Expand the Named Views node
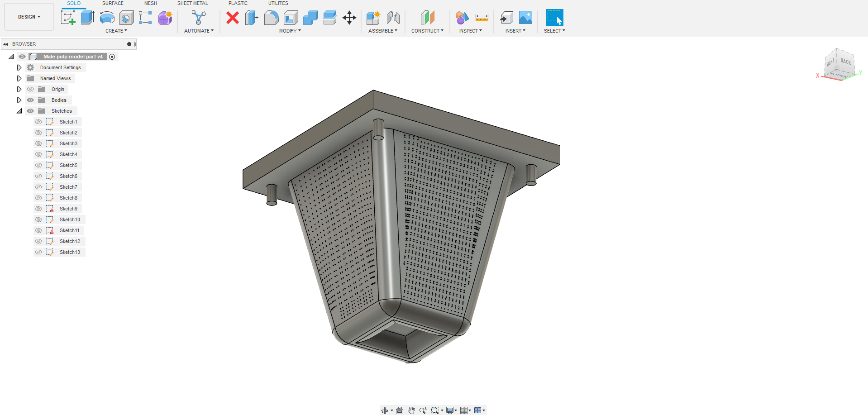Screen dimensions: 868x415 (x=19, y=78)
